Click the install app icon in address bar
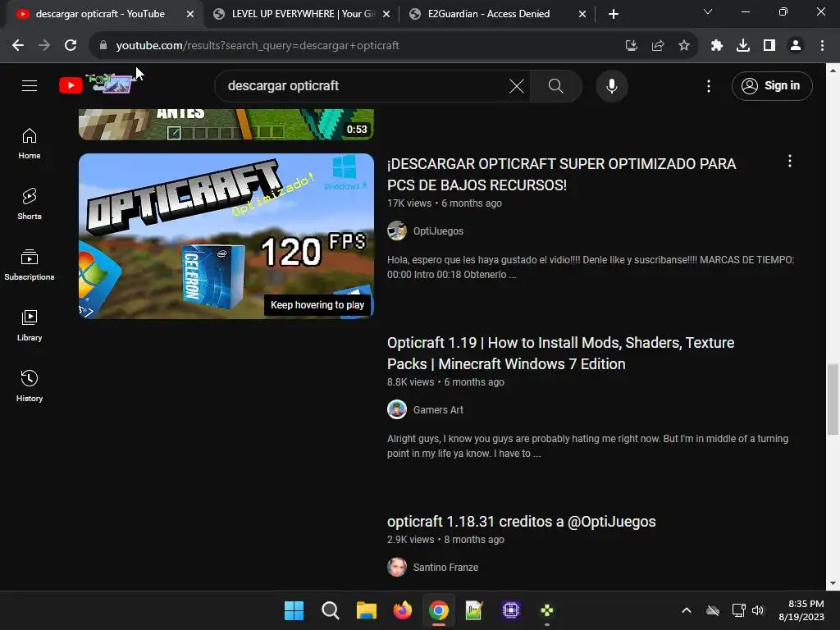This screenshot has height=630, width=840. pyautogui.click(x=631, y=46)
